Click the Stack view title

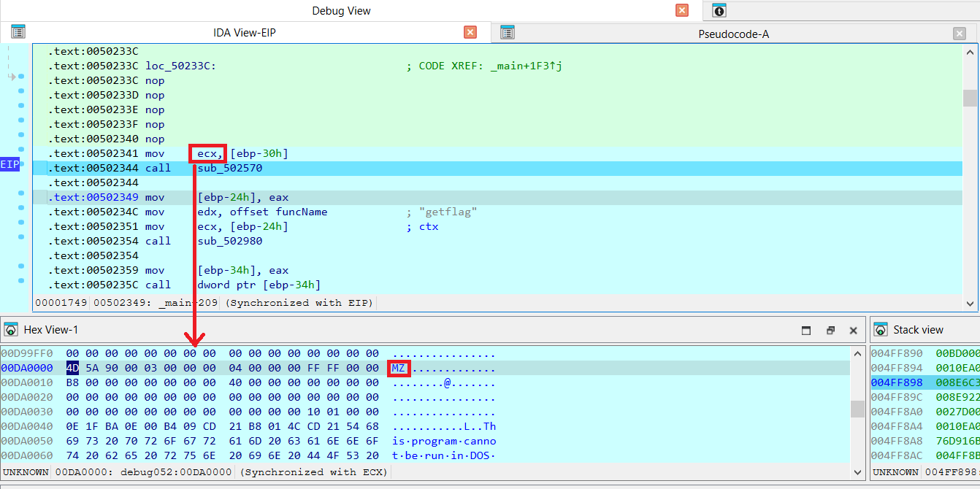918,330
